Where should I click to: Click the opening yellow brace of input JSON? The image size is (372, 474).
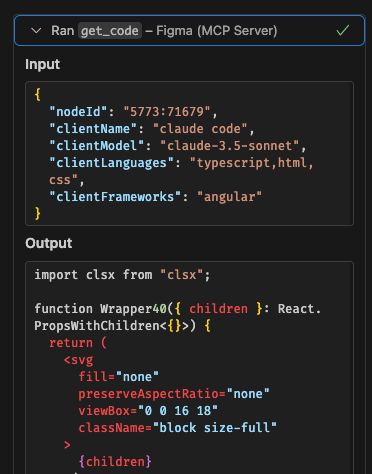[x=38, y=95]
